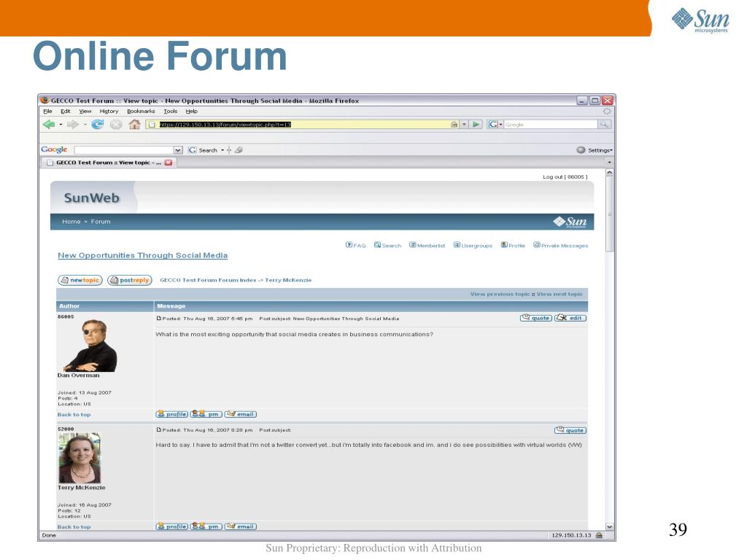The height and width of the screenshot is (560, 747).
Task: Open the Bookmarks menu
Action: 141,111
